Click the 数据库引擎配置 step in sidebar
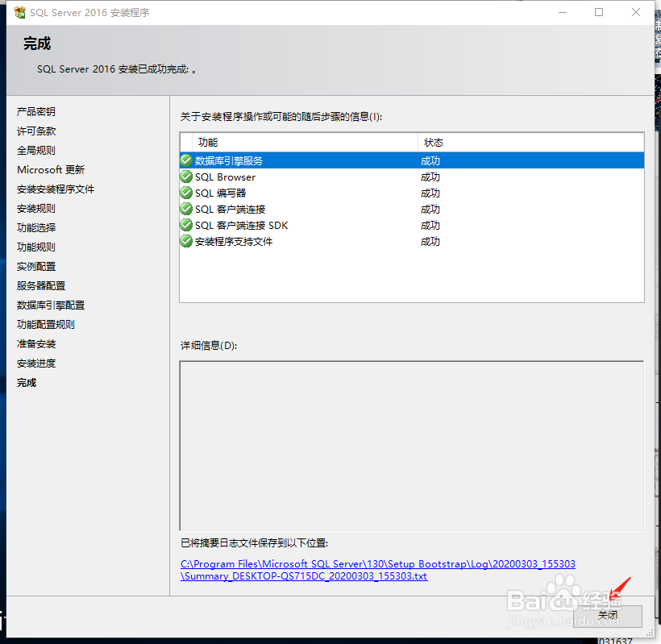 51,305
